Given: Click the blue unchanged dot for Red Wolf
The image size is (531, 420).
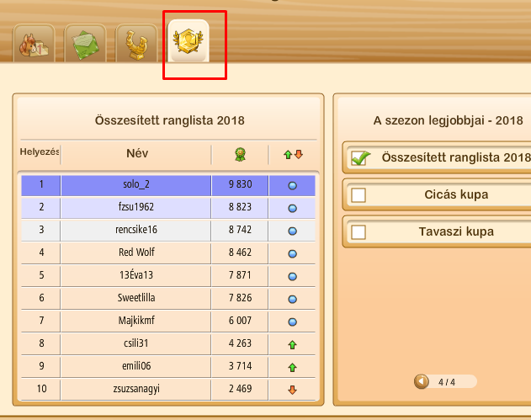Looking at the screenshot, I should pos(293,253).
